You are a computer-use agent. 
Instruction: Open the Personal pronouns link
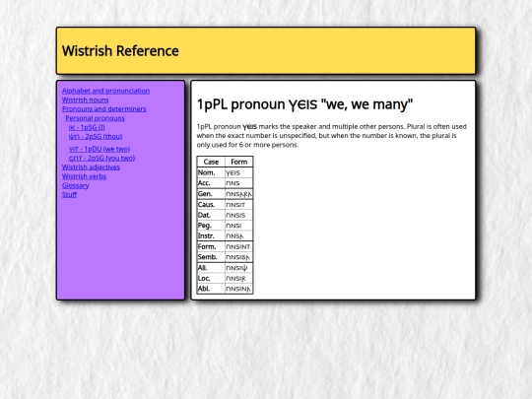[95, 118]
